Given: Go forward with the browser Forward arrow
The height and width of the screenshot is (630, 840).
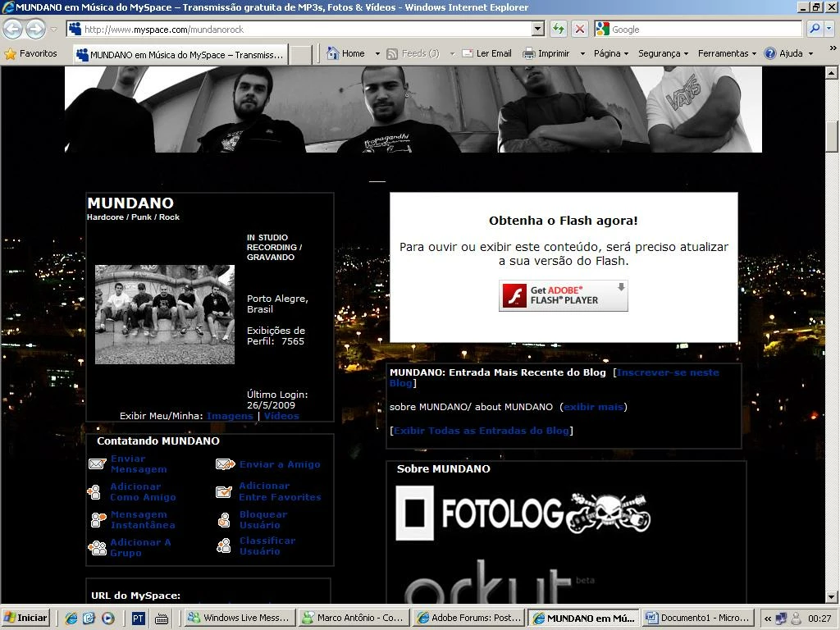Looking at the screenshot, I should tap(36, 29).
